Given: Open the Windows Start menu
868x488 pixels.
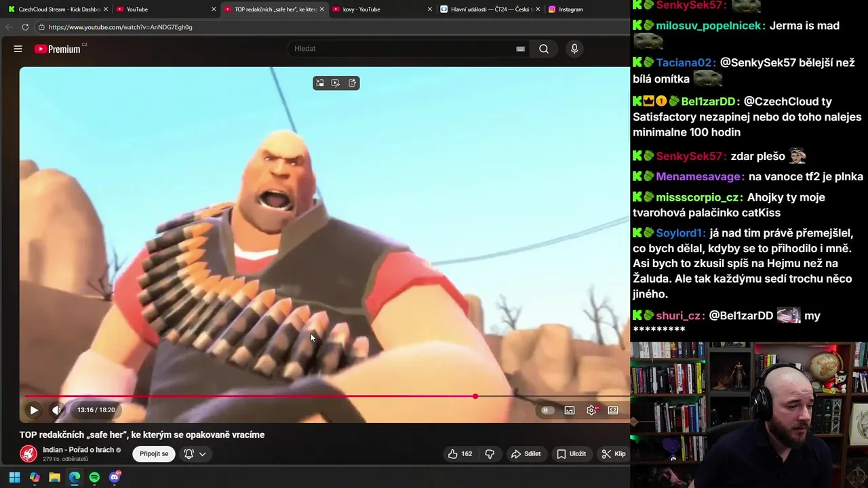Looking at the screenshot, I should coord(14,477).
